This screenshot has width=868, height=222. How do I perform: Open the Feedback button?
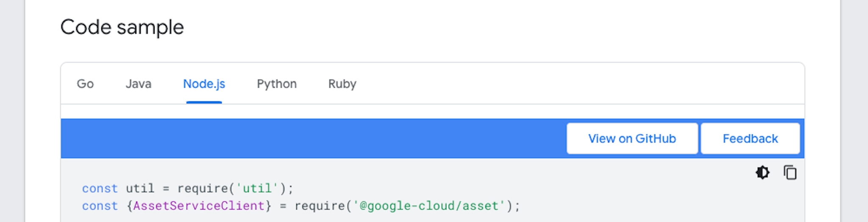(x=750, y=139)
